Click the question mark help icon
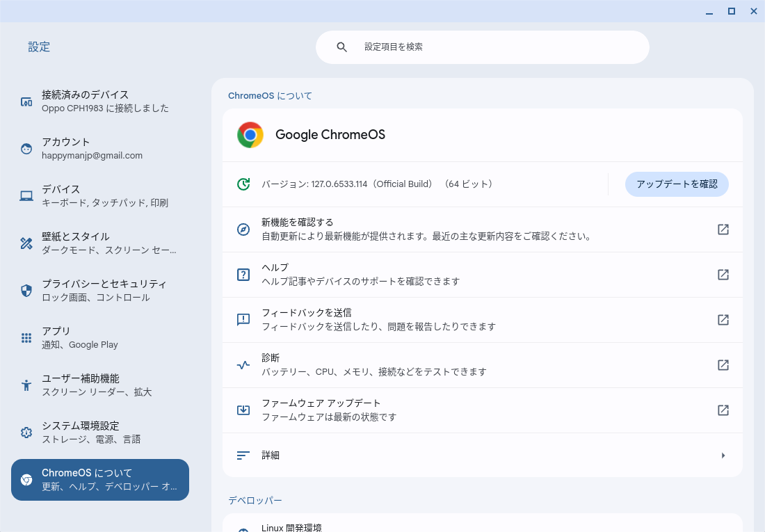The height and width of the screenshot is (532, 765). click(x=243, y=275)
